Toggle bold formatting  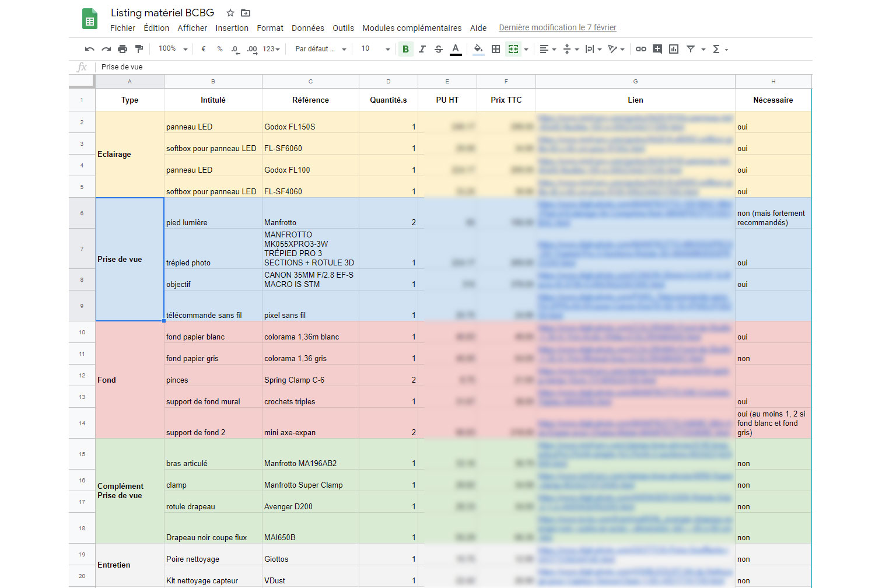405,49
